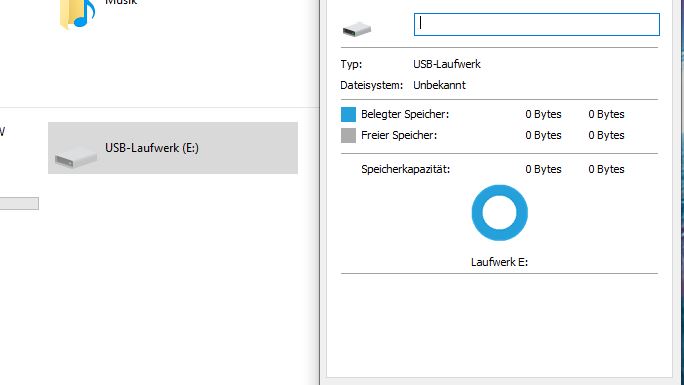Click the Typ: label
The height and width of the screenshot is (385, 684).
(351, 64)
